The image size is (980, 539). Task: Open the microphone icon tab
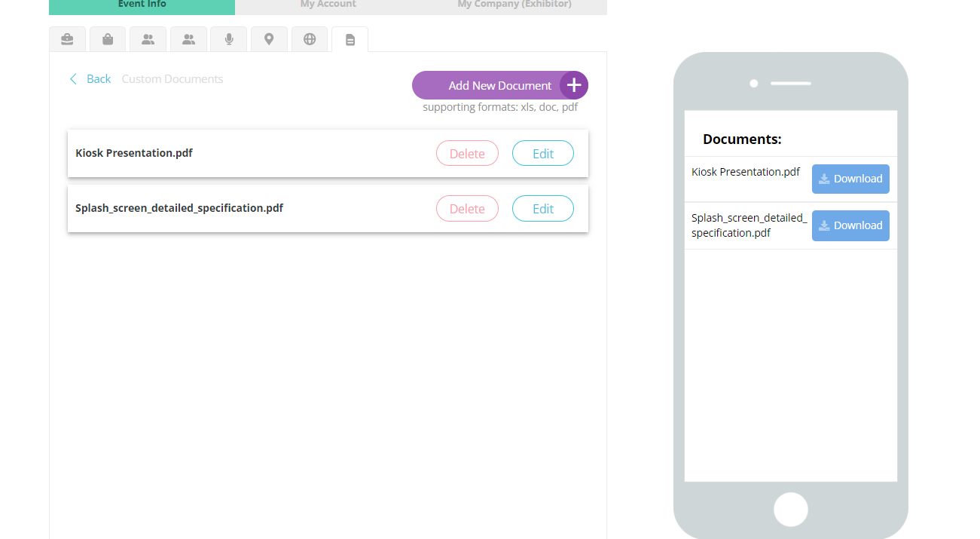pyautogui.click(x=229, y=39)
